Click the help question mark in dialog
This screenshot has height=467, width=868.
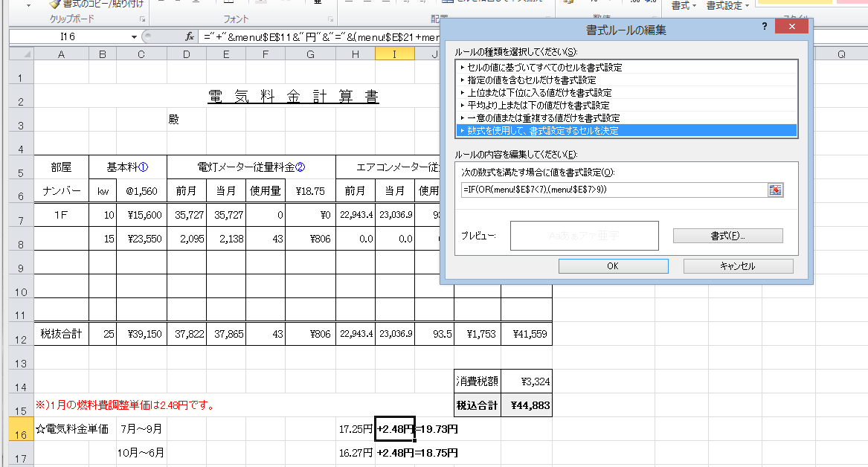click(765, 27)
